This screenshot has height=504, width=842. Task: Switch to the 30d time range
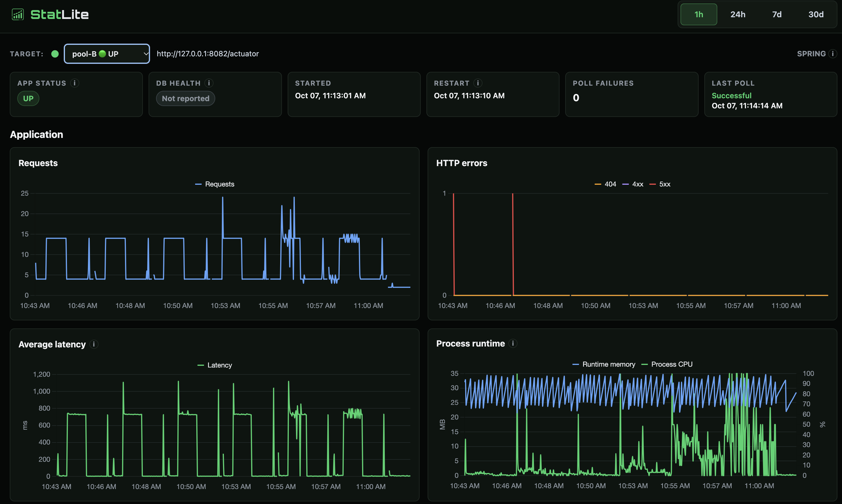pos(816,14)
